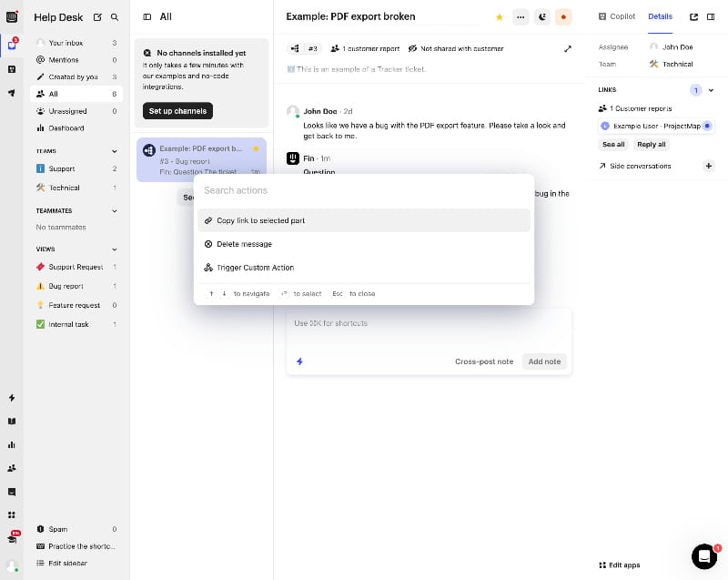Click the Add note button
This screenshot has height=580, width=728.
click(544, 361)
